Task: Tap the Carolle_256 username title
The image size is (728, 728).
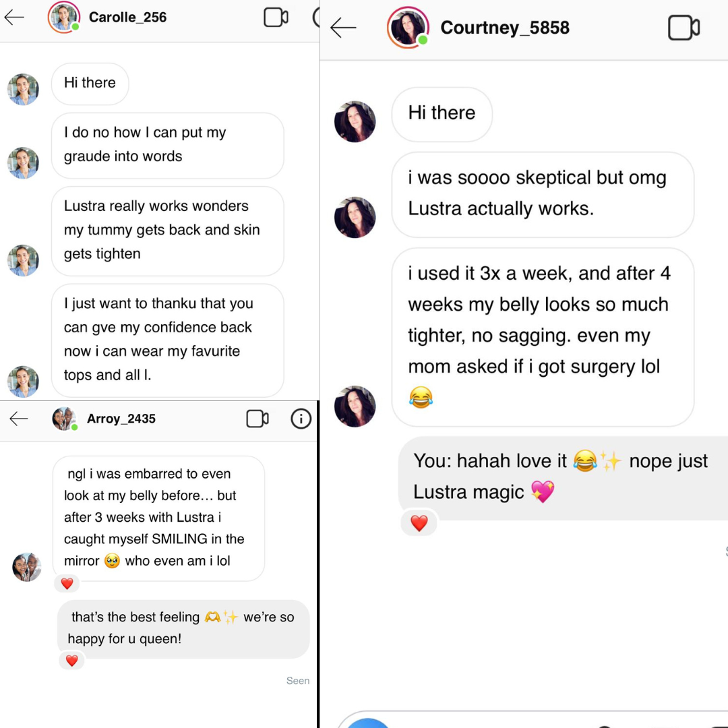Action: [127, 18]
